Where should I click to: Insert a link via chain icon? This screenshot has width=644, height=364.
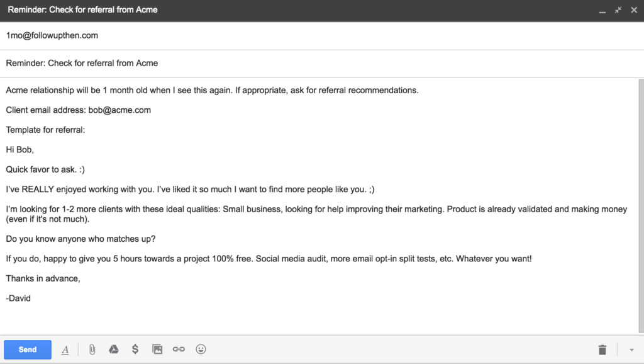point(179,350)
